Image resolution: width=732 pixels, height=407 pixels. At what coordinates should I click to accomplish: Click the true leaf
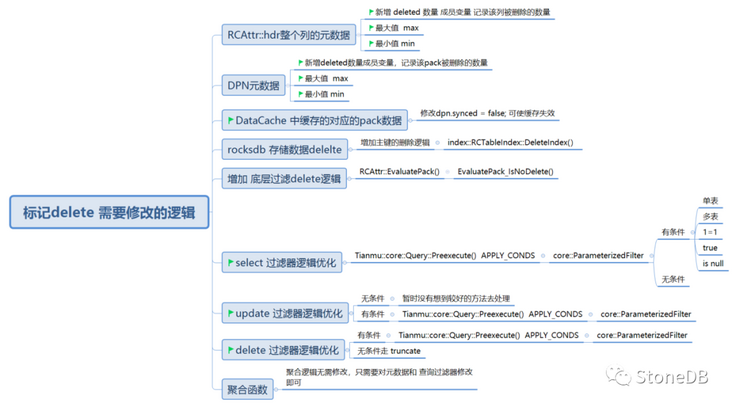(x=710, y=248)
